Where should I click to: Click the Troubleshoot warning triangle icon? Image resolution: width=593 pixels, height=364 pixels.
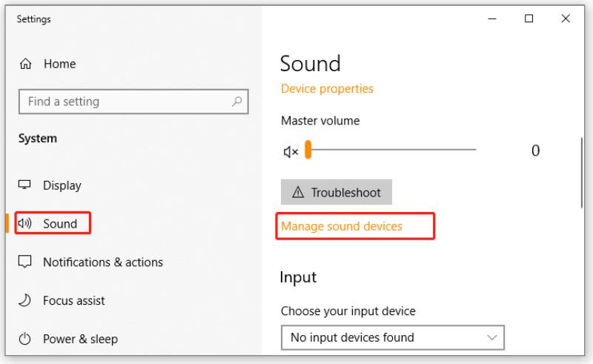point(298,193)
